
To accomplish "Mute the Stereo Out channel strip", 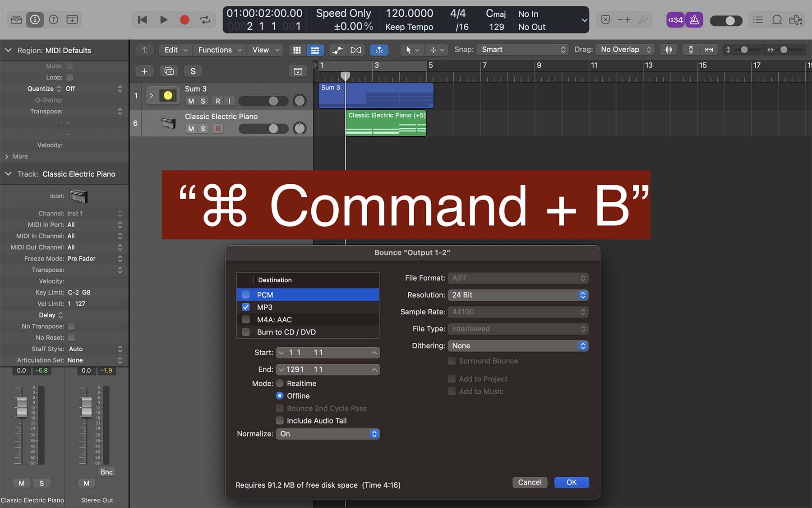I will click(86, 484).
